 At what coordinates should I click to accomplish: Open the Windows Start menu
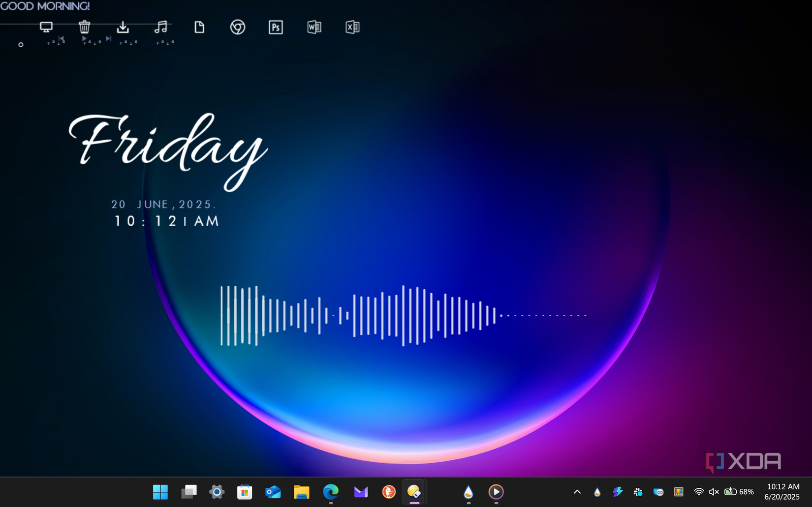(160, 491)
